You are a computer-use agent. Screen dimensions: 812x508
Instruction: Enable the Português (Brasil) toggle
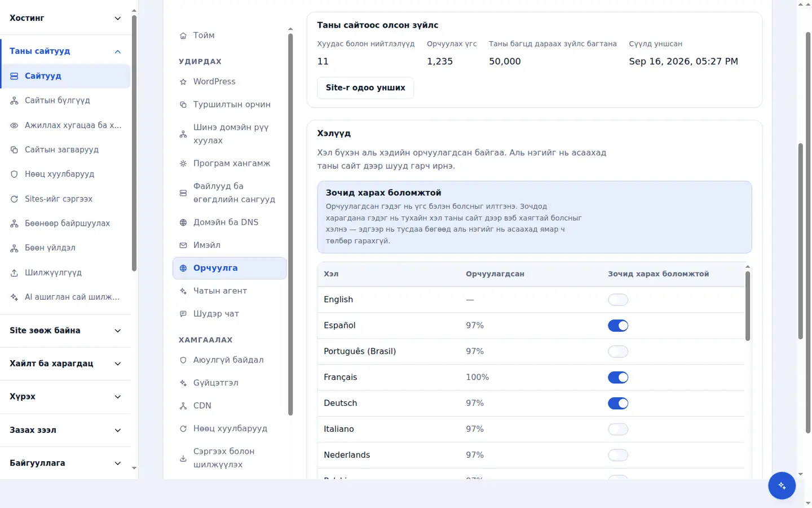pyautogui.click(x=618, y=352)
